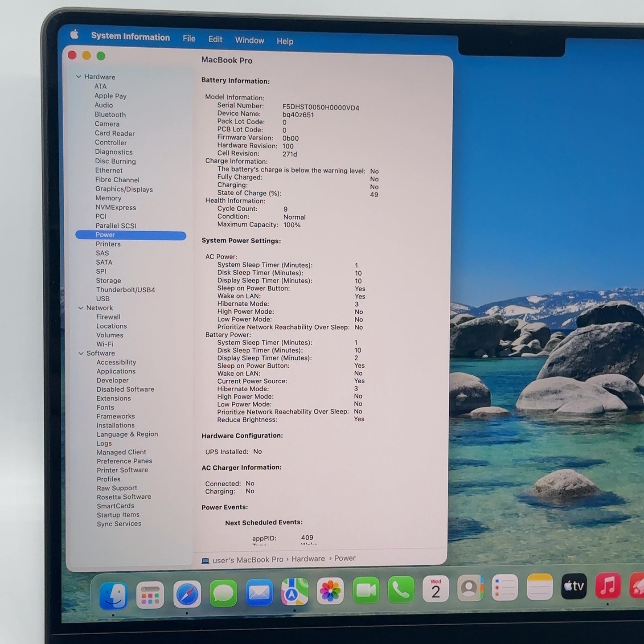This screenshot has width=644, height=644.
Task: Open the Window menu
Action: coord(250,40)
